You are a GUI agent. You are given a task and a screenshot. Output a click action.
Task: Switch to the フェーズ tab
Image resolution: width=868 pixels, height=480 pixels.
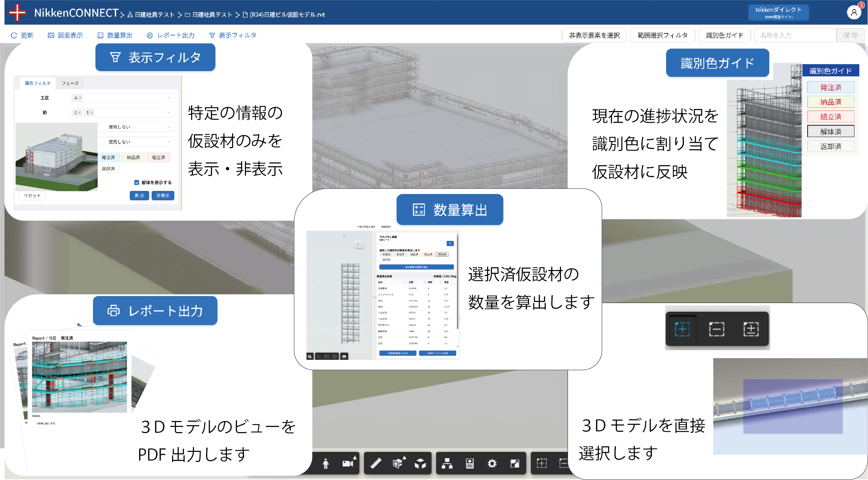[70, 83]
